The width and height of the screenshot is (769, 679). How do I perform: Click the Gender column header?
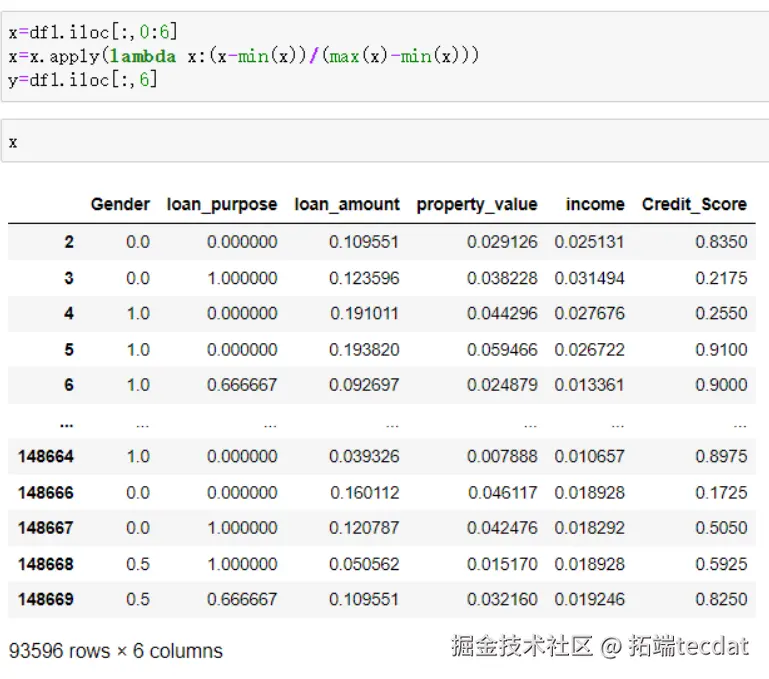pos(120,204)
